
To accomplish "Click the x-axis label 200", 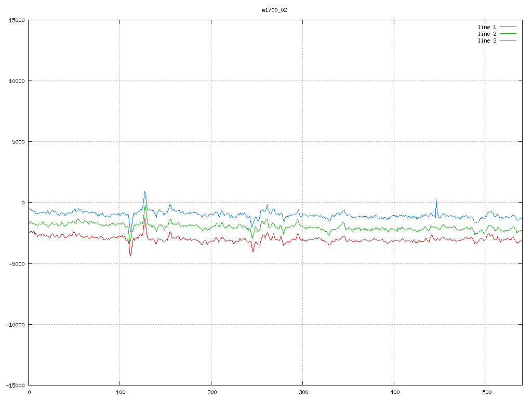I will (x=212, y=393).
